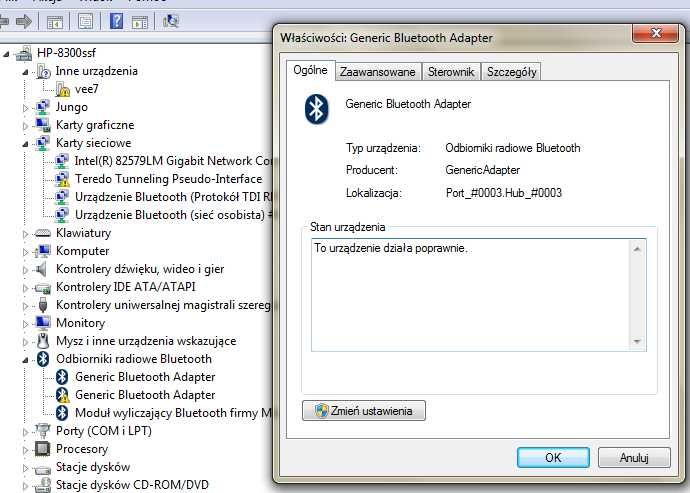Click the Port_#0003.Hub_#0003 location text
The image size is (690, 493).
[504, 193]
